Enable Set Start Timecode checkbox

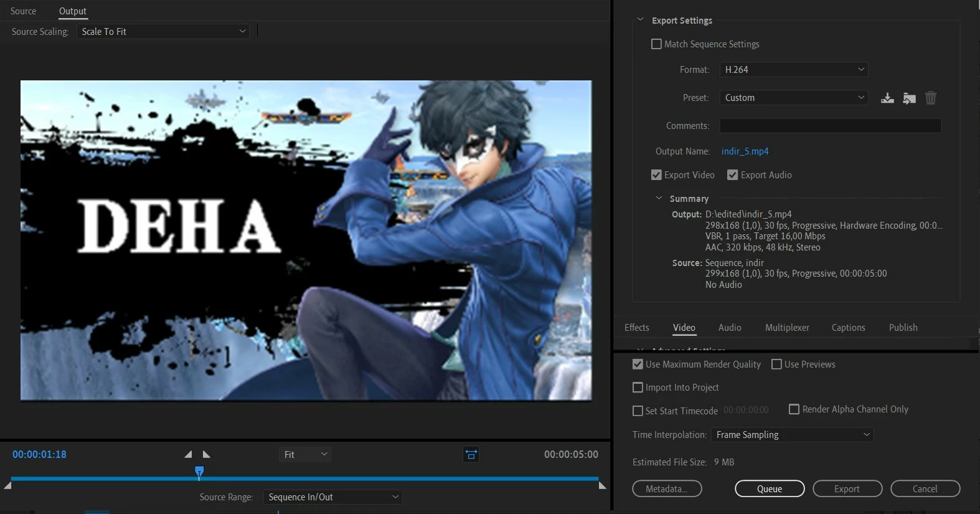638,411
